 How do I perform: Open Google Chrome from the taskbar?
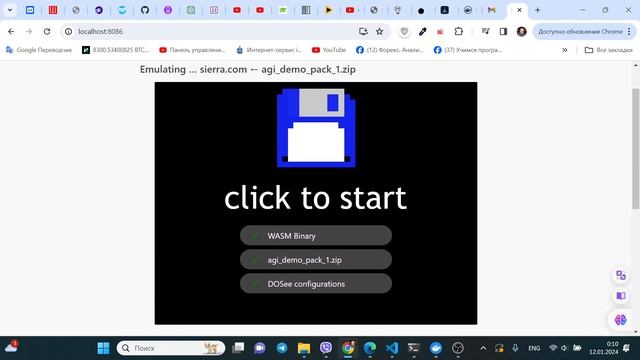coord(348,348)
